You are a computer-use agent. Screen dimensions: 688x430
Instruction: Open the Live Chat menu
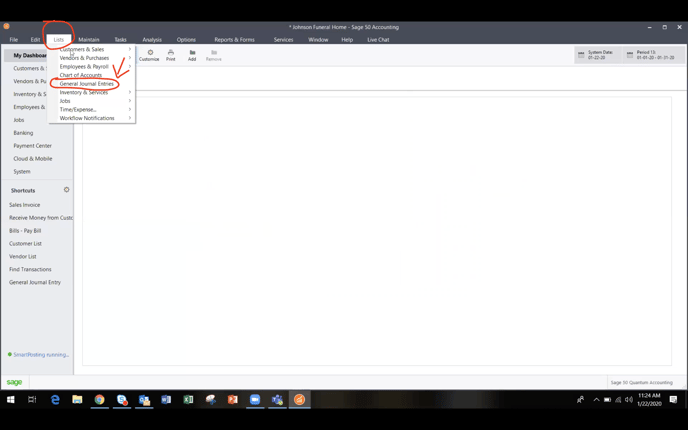(378, 39)
